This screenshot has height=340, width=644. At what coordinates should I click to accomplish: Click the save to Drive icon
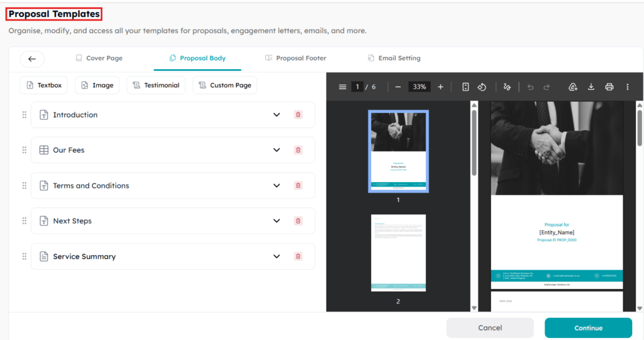(x=573, y=87)
